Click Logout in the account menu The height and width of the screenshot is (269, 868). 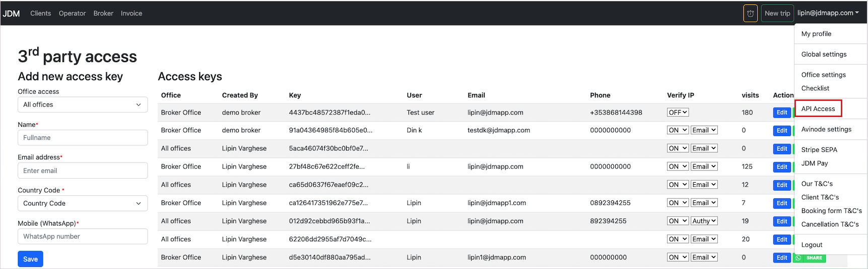[812, 245]
